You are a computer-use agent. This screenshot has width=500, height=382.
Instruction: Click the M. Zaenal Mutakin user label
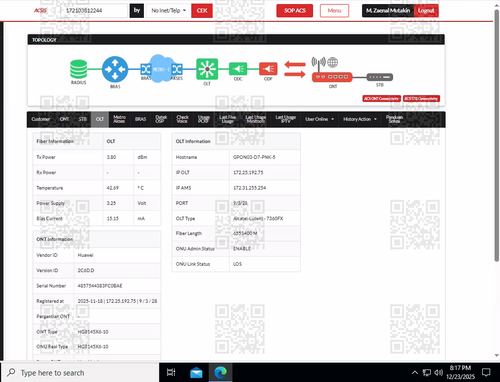pyautogui.click(x=388, y=11)
